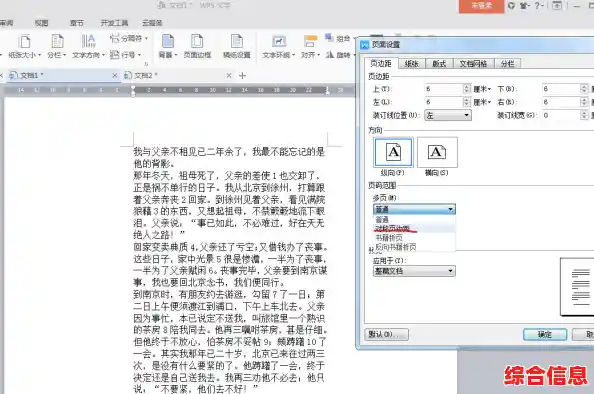Click the orange 未登录 login button
Screen dimensions: 594x394
[x=481, y=6]
